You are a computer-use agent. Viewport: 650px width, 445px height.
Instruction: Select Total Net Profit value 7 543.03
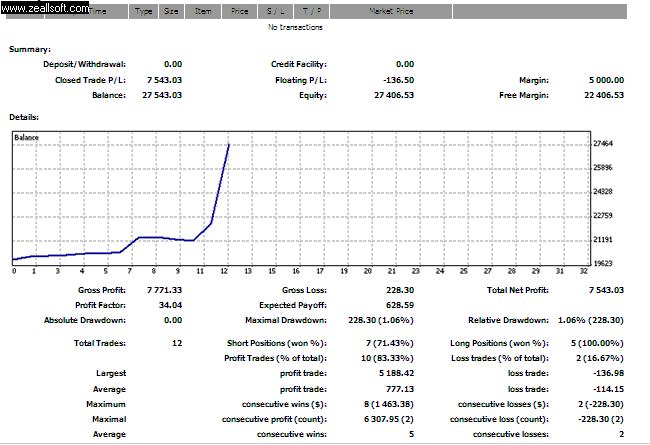tap(606, 290)
